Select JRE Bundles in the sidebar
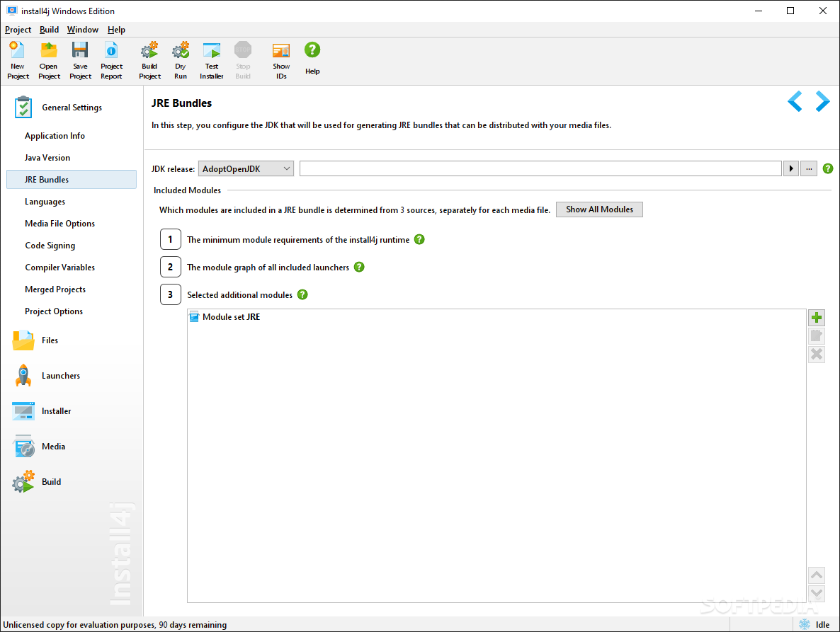 click(x=72, y=180)
